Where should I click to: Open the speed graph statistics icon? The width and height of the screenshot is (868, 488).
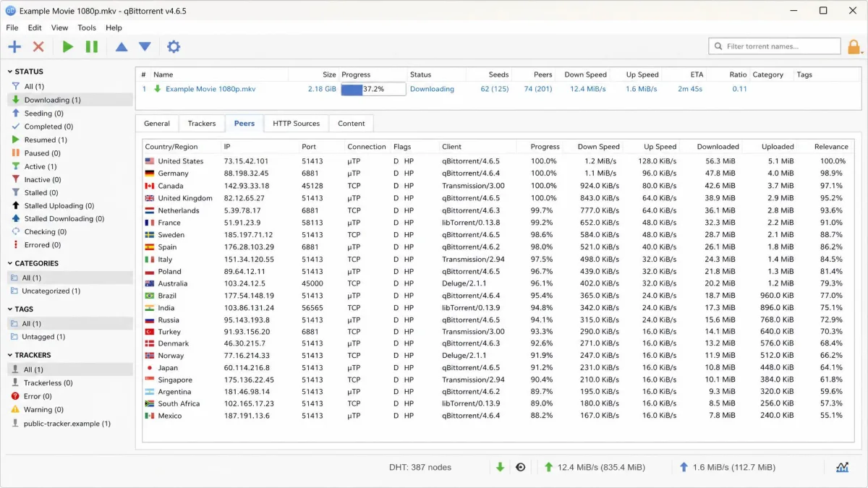pyautogui.click(x=842, y=467)
